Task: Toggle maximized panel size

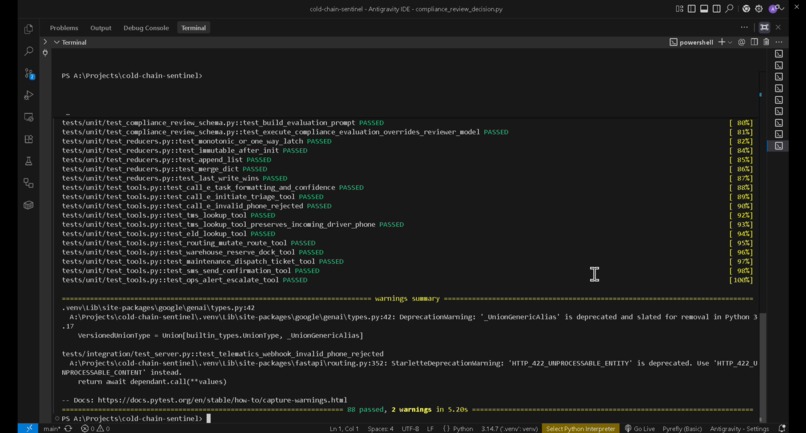Action: pos(764,27)
